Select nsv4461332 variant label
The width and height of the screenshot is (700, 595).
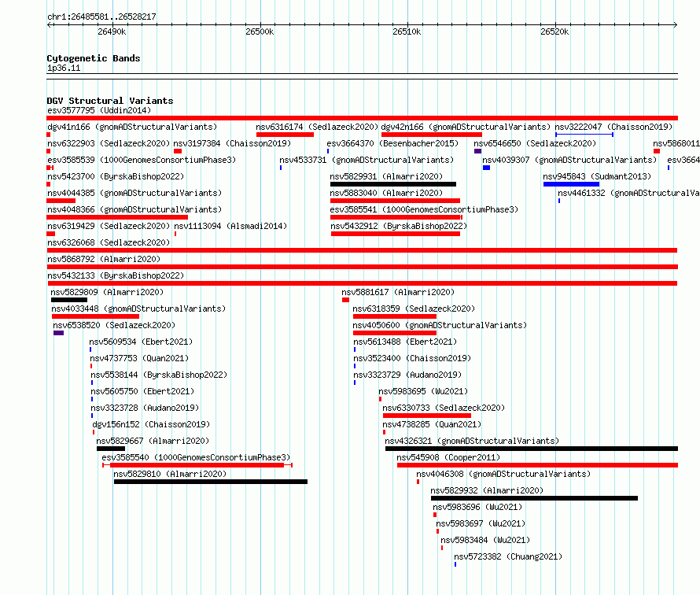tap(628, 193)
